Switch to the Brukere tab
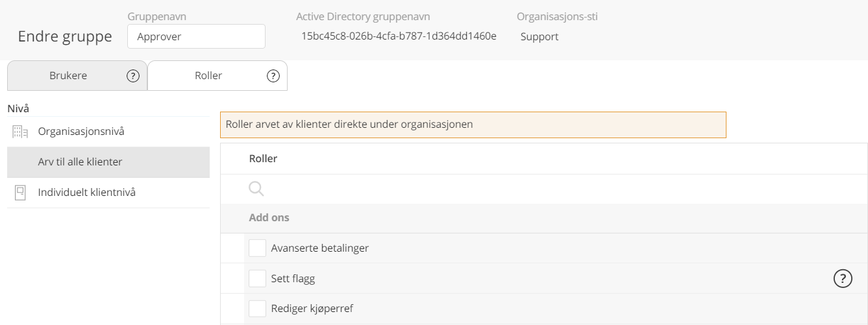The width and height of the screenshot is (868, 325). pyautogui.click(x=77, y=76)
